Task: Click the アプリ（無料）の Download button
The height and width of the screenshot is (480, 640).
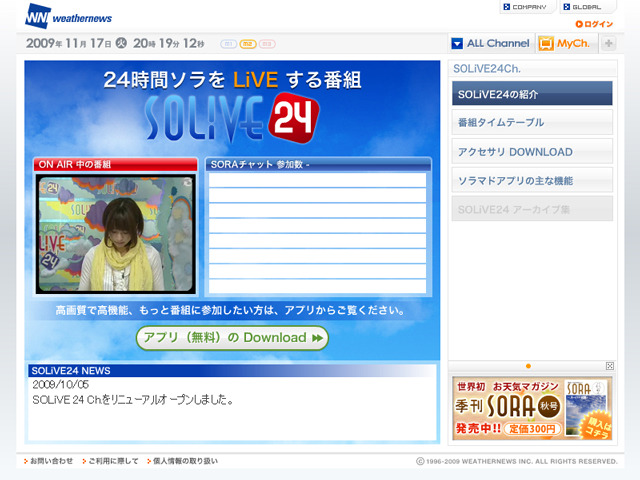Action: (x=232, y=338)
